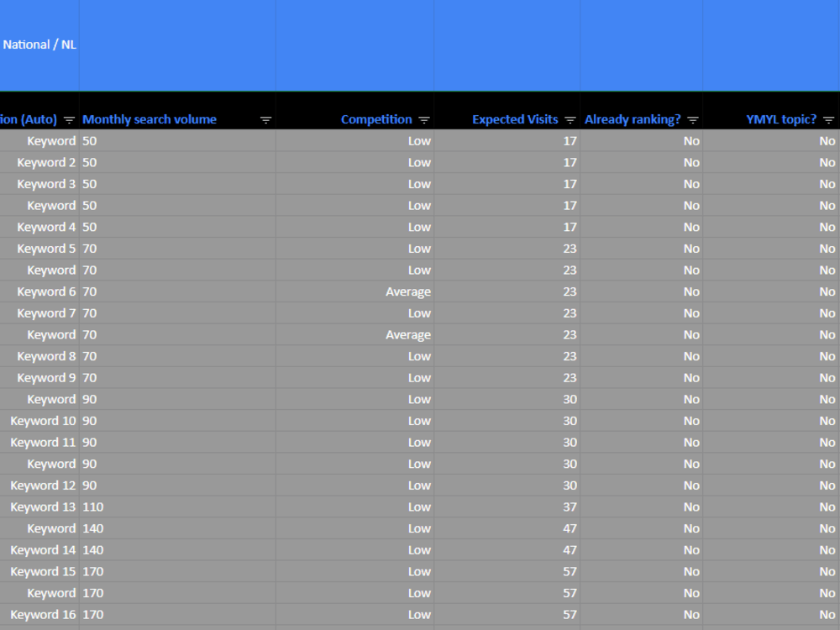Select search volume 90 in Keyword 10 row
This screenshot has height=630, width=840.
click(x=177, y=421)
